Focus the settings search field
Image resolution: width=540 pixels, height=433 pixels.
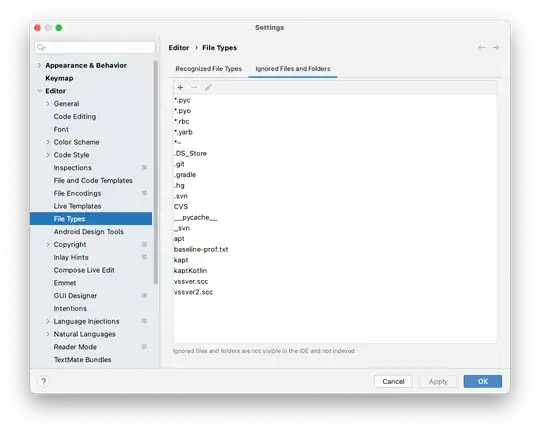click(x=95, y=47)
